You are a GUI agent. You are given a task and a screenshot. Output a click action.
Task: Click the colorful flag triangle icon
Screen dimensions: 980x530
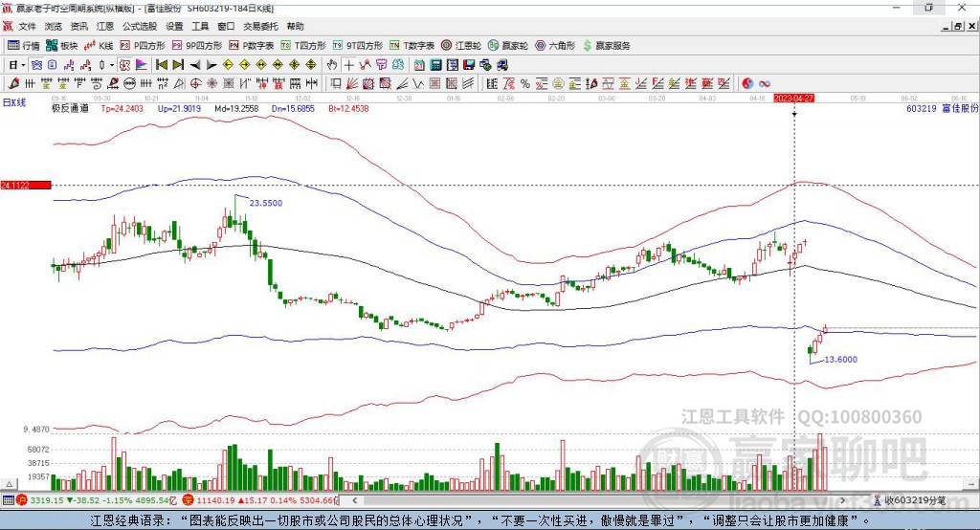click(142, 65)
